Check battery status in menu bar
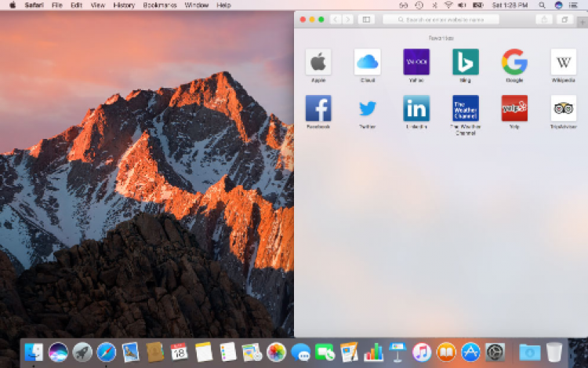The width and height of the screenshot is (588, 368). coord(477,5)
